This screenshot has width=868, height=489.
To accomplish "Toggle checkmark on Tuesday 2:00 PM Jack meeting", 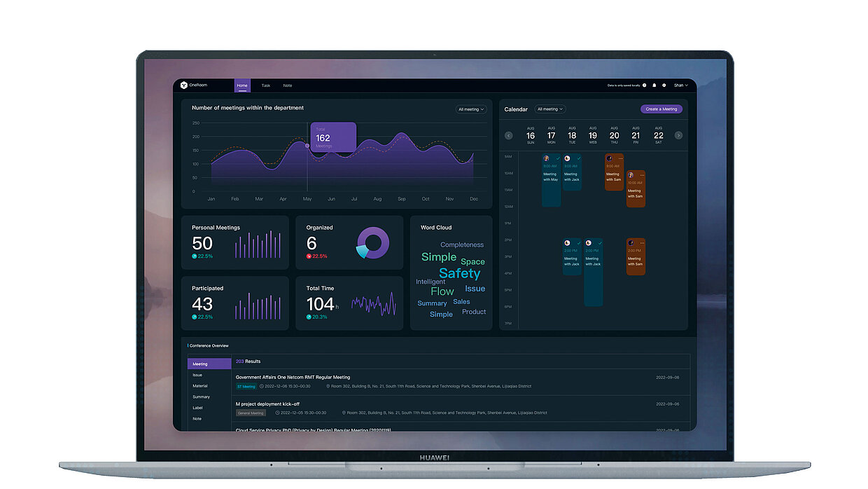I will pos(578,242).
